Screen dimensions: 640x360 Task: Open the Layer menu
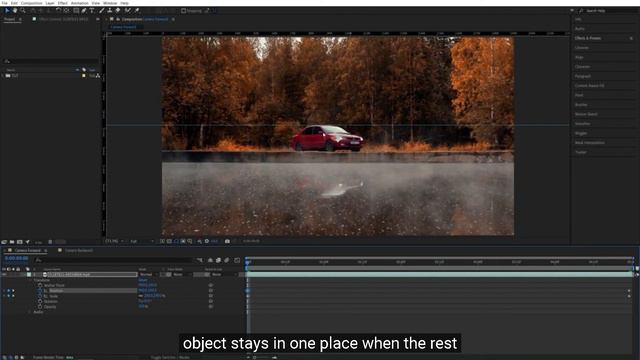coord(50,3)
